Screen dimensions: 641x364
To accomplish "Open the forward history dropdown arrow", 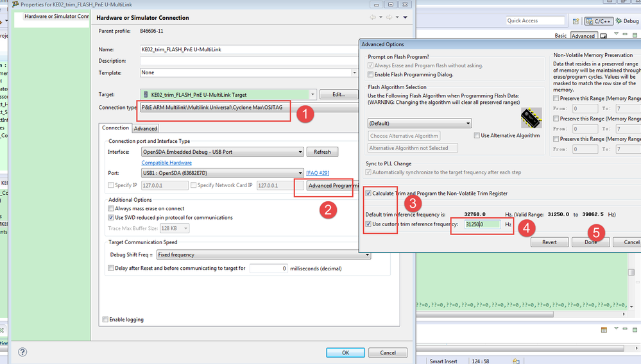I will click(x=397, y=17).
